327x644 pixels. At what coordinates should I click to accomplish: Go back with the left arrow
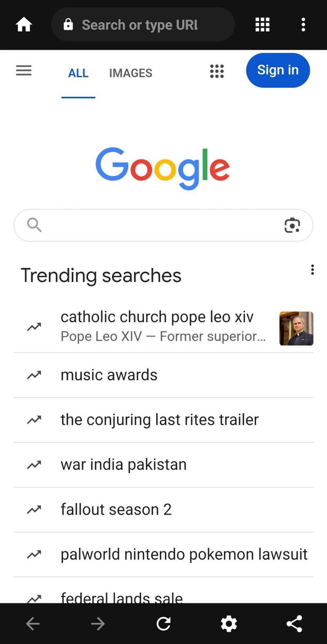pyautogui.click(x=33, y=623)
